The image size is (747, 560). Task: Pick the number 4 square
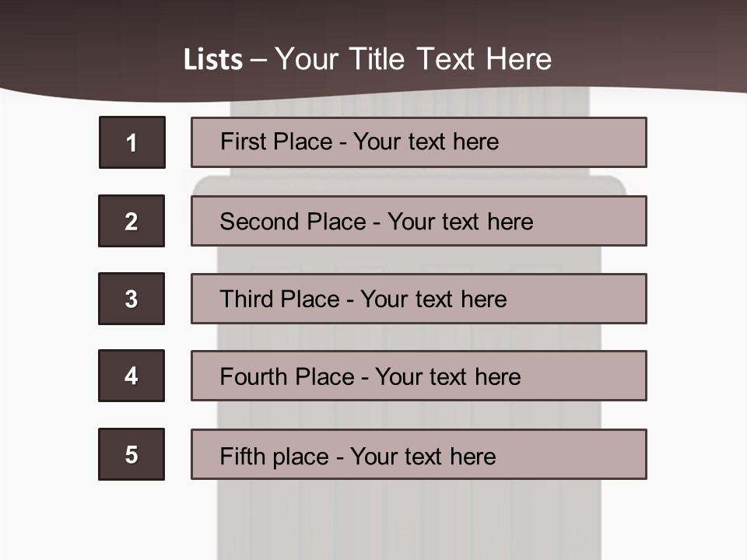point(132,376)
